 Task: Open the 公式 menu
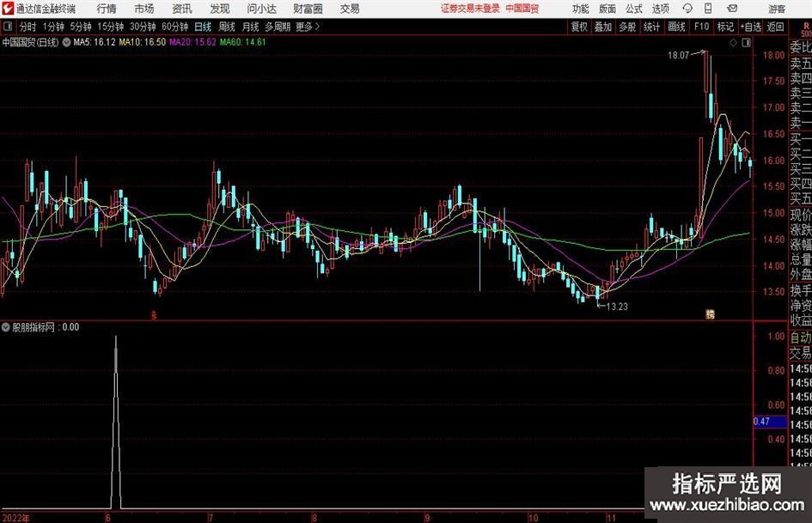[634, 9]
